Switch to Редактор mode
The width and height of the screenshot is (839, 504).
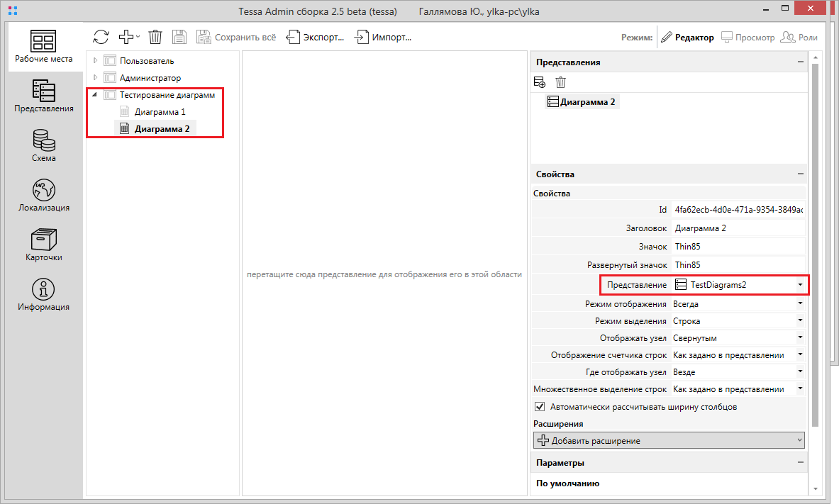[687, 38]
